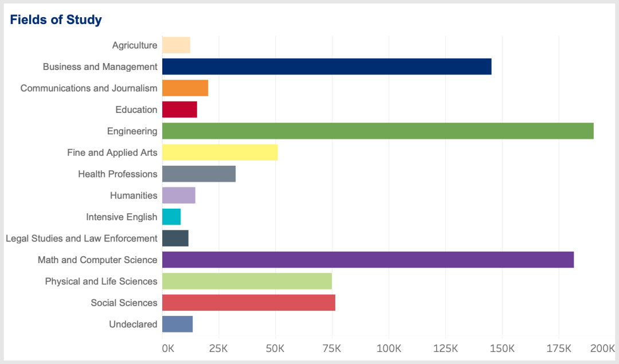Select the Business and Management navy bar
The height and width of the screenshot is (364, 619).
(x=327, y=66)
